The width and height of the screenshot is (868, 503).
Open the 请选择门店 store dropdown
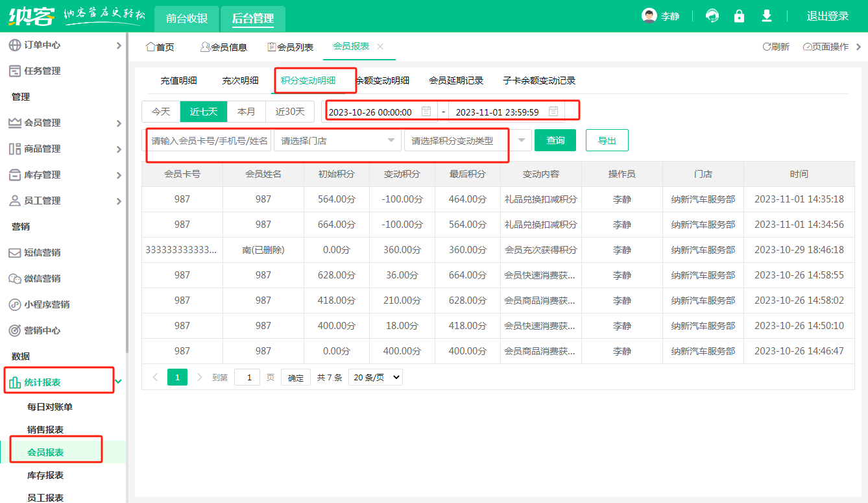(x=337, y=141)
